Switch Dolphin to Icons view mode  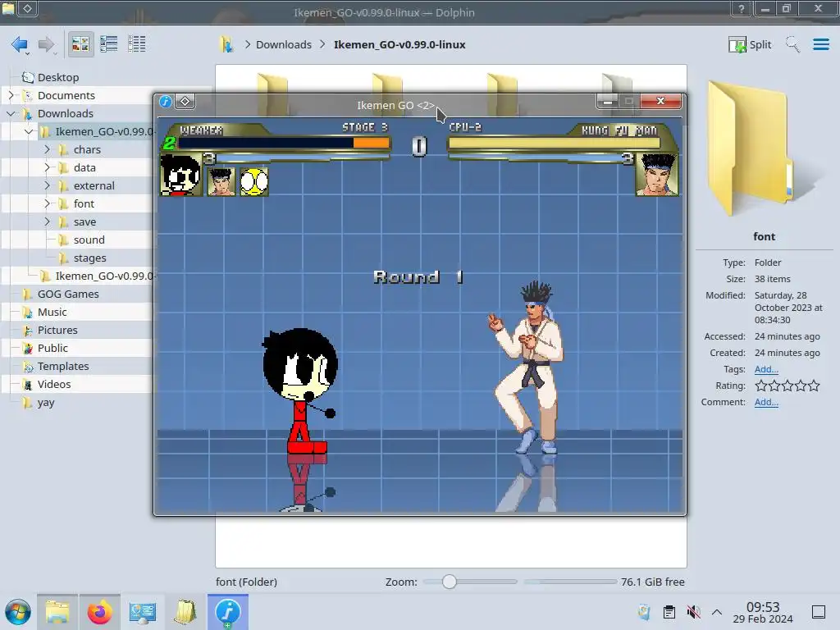pos(80,44)
